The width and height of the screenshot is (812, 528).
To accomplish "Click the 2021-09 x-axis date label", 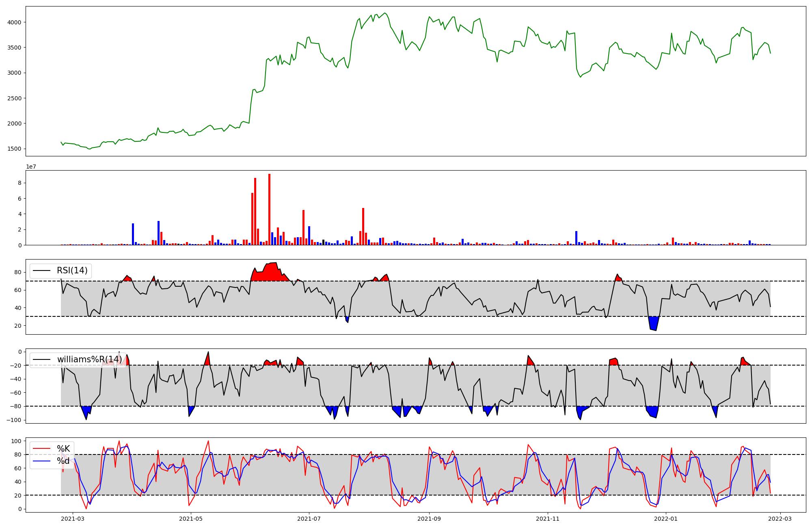I will (429, 519).
